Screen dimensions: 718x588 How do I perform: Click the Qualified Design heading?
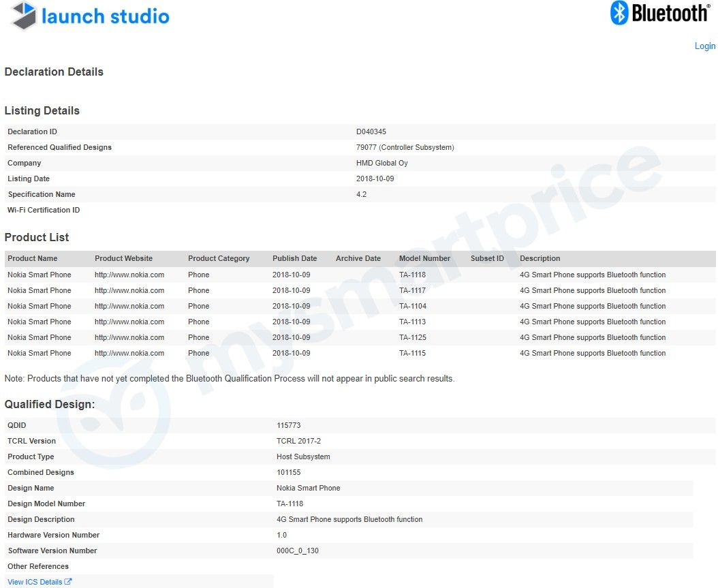pyautogui.click(x=50, y=404)
